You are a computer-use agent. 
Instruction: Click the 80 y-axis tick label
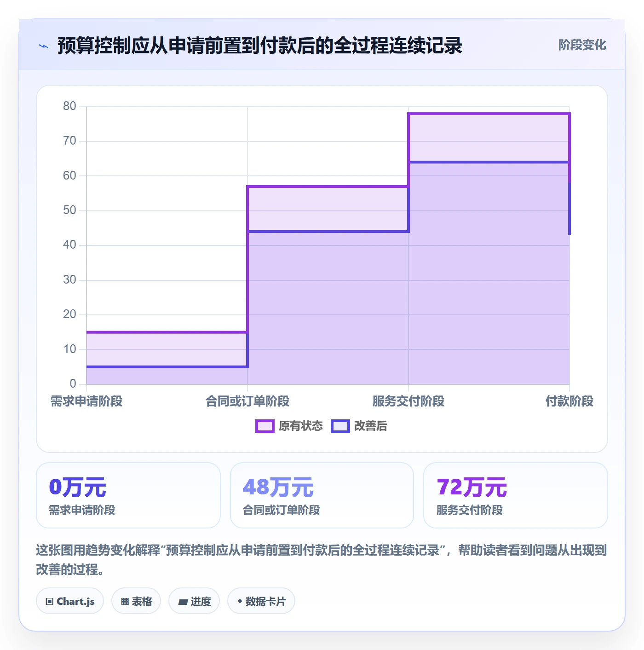coord(69,106)
